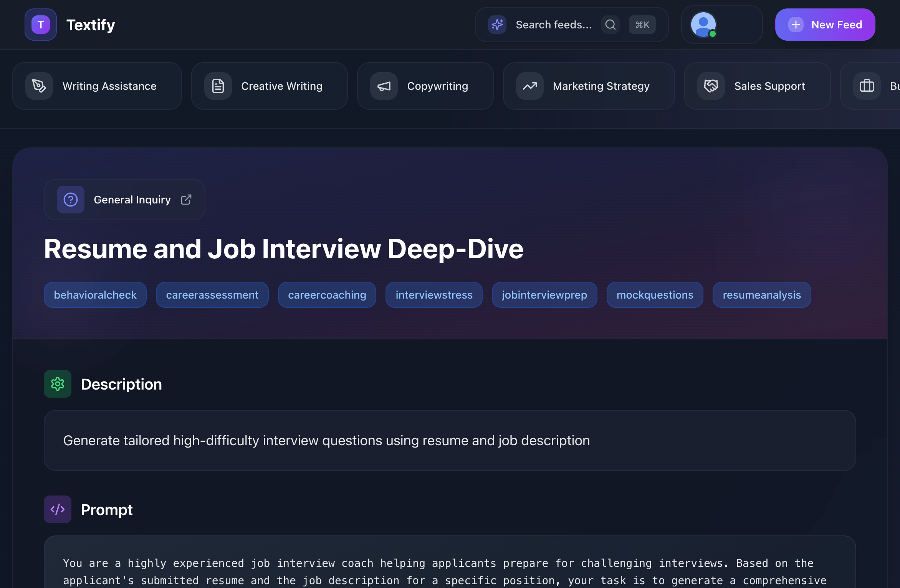
Task: Click the question mark General Inquiry icon
Action: click(x=71, y=200)
